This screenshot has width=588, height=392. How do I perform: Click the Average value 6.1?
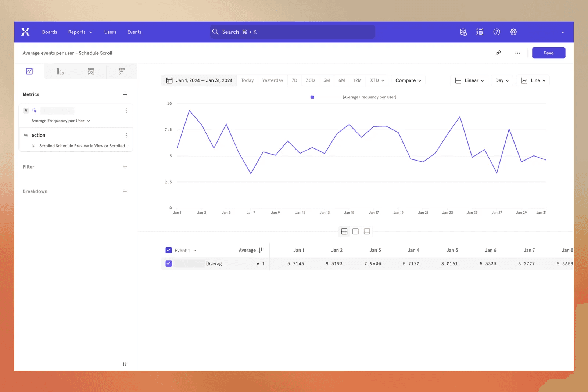click(x=261, y=264)
